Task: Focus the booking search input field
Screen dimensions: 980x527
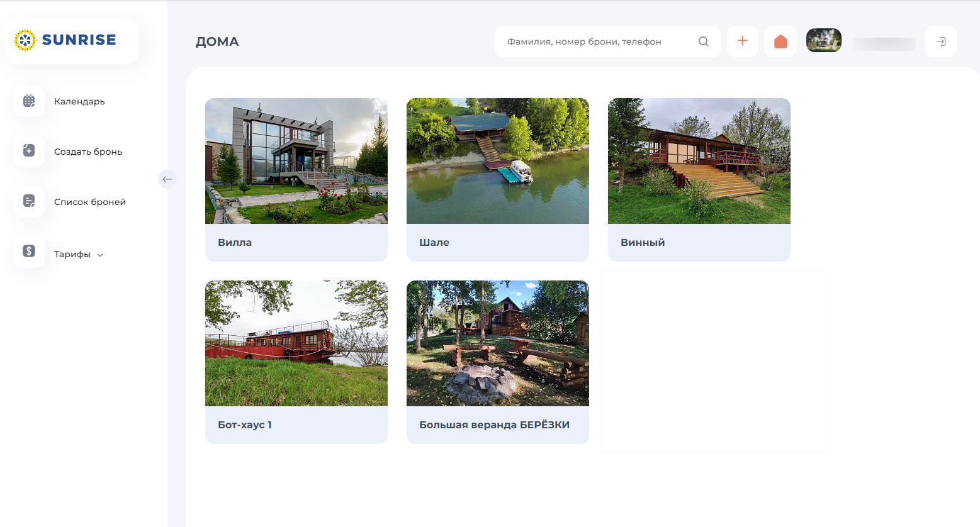Action: point(595,42)
